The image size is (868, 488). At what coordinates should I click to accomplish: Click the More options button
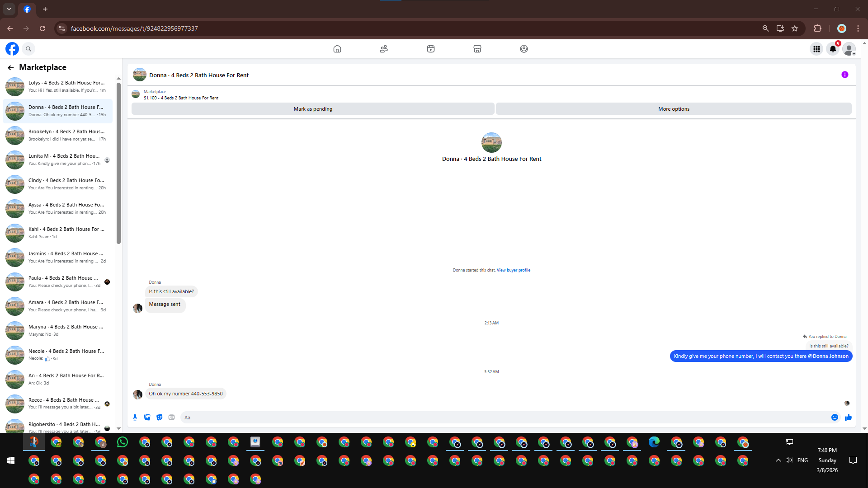(x=674, y=109)
